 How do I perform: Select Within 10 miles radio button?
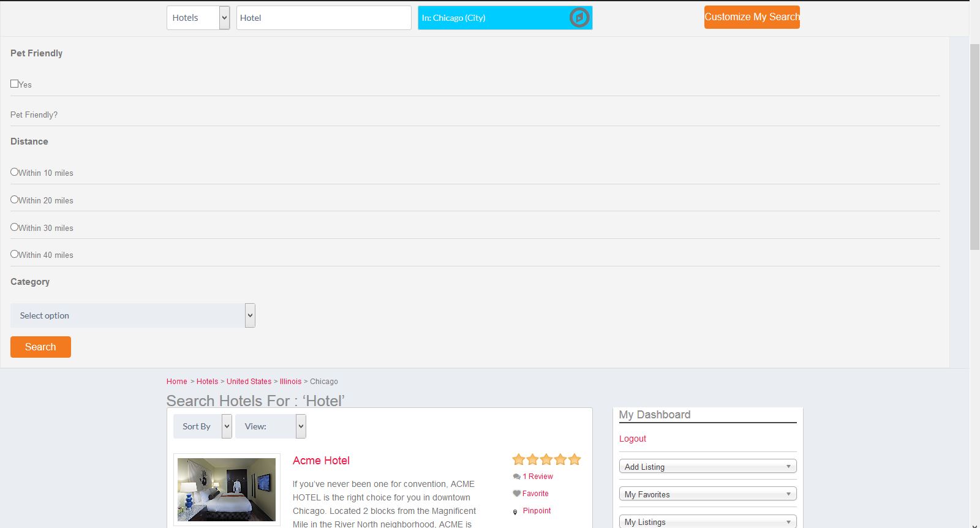[14, 172]
